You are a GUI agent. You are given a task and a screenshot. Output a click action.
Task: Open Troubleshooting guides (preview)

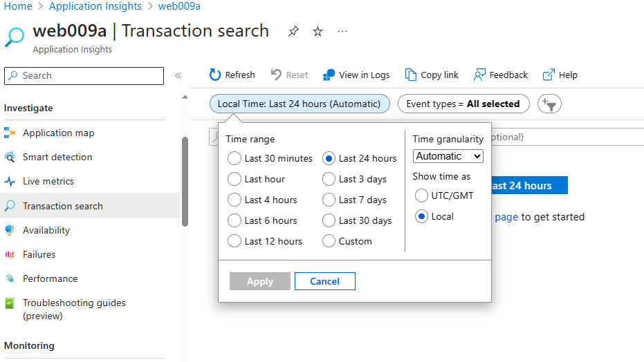point(74,309)
